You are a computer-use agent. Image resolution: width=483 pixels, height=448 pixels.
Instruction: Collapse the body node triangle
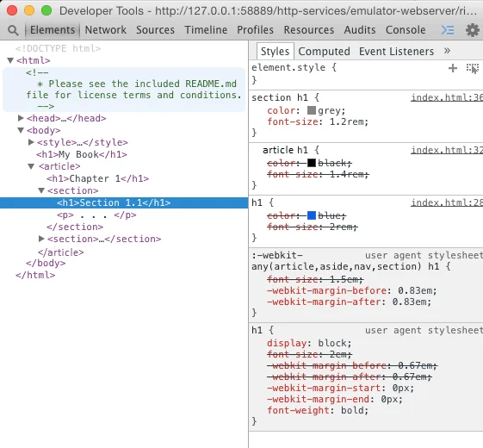tap(21, 130)
